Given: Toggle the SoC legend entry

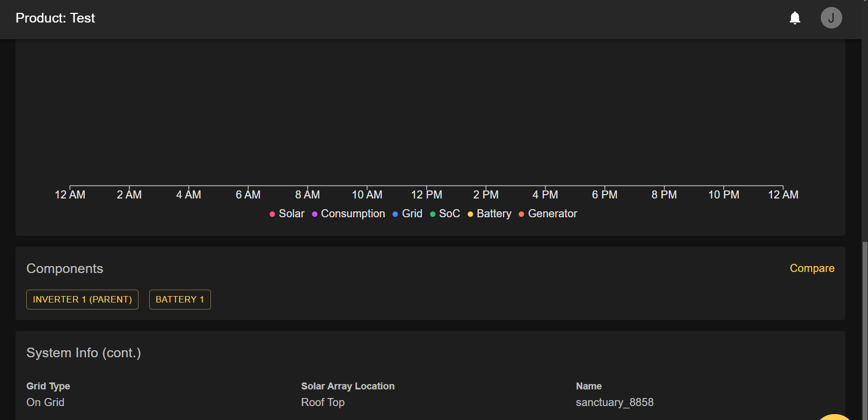Looking at the screenshot, I should pyautogui.click(x=445, y=213).
